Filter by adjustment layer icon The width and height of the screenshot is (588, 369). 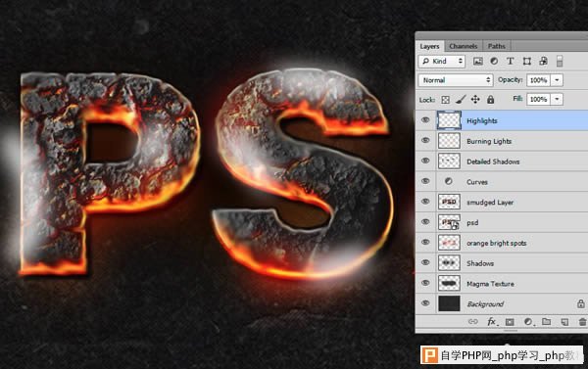point(494,61)
